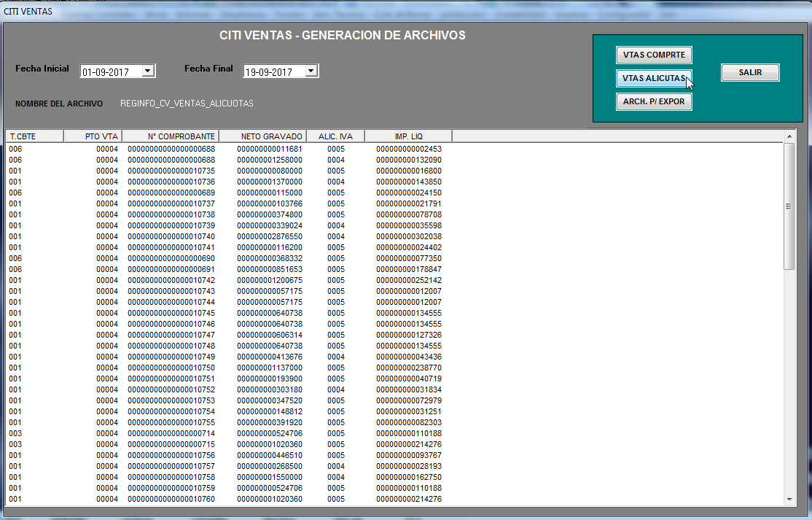Click the Fecha Inicial label
The width and height of the screenshot is (812, 520).
tap(42, 69)
